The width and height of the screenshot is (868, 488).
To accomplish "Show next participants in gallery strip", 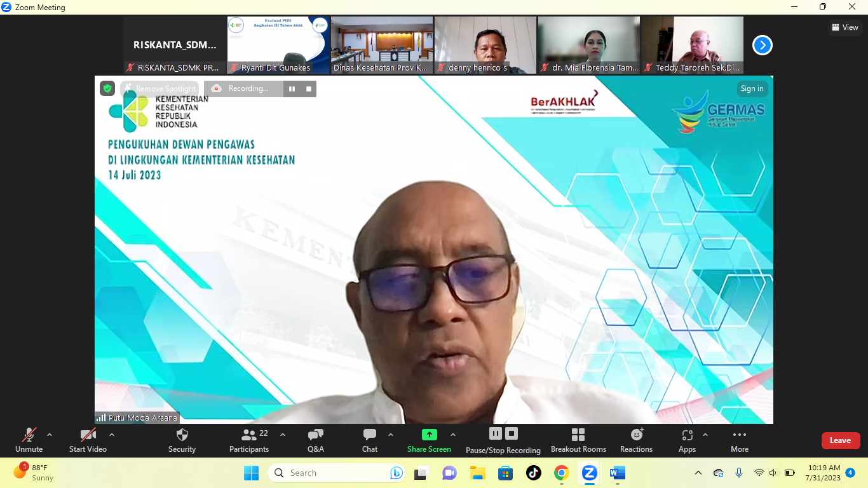I will click(763, 45).
